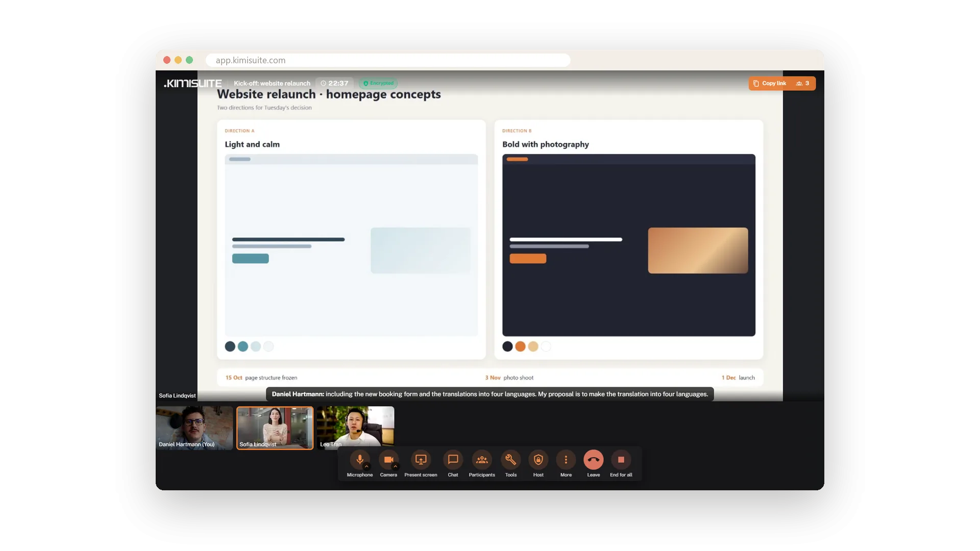Open Host controls
The image size is (980, 551).
point(538,459)
